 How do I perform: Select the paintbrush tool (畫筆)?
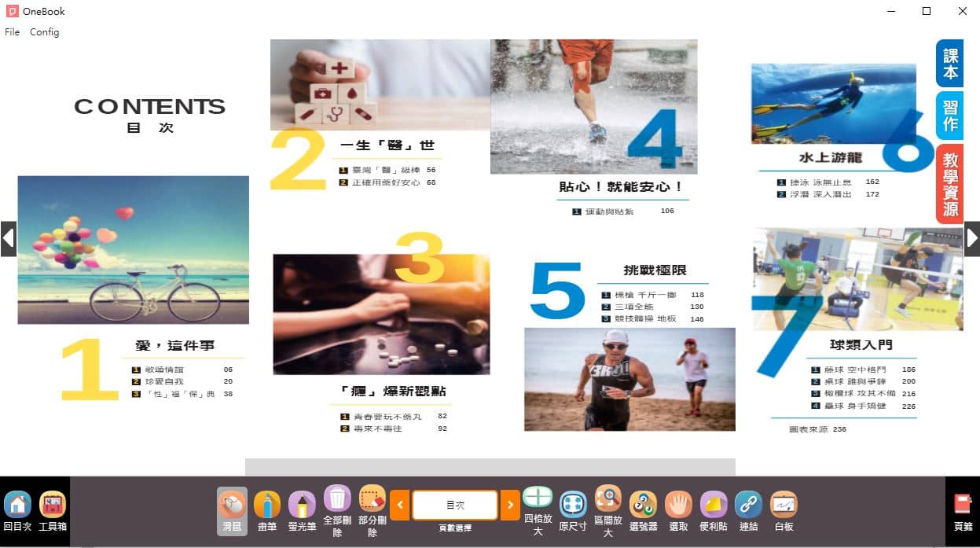tap(266, 511)
